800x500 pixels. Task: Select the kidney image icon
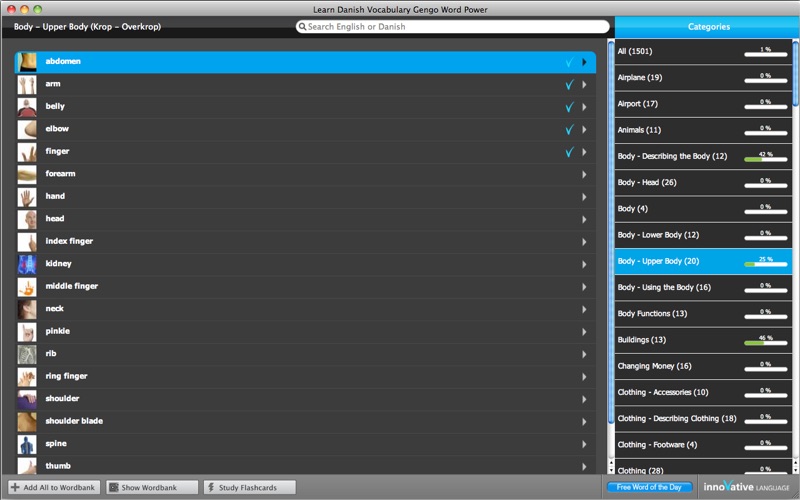tap(27, 264)
